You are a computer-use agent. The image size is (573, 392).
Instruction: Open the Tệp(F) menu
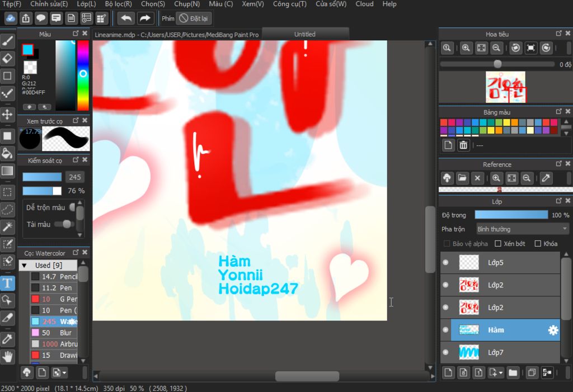click(12, 4)
